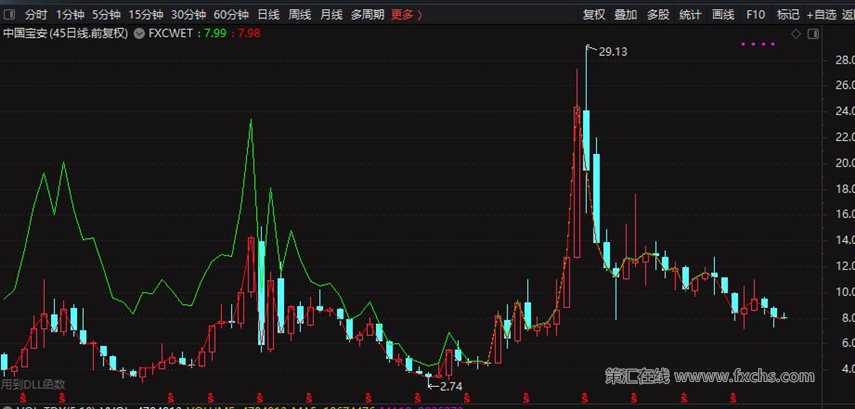Switch to 周线 weekly chart
The width and height of the screenshot is (855, 409).
tap(299, 15)
